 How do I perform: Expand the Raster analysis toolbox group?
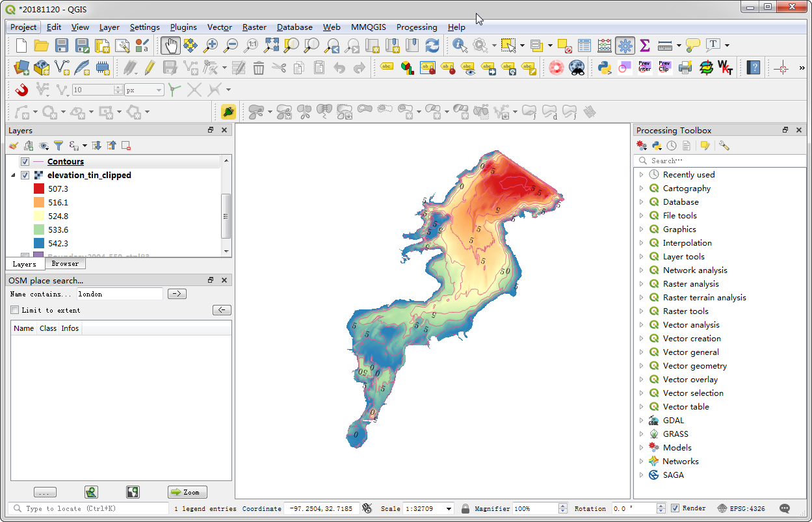[x=641, y=283]
